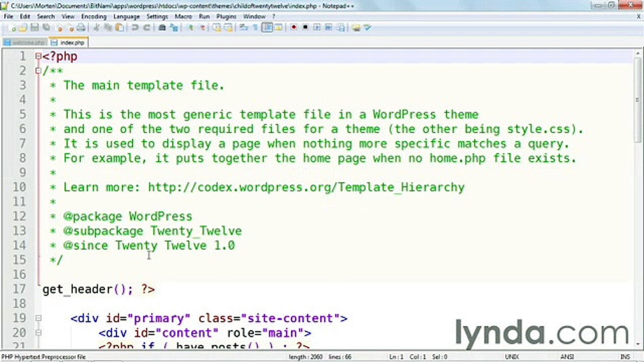Screen dimensions: 644x362
Task: Click the Print toolbar icon
Action: pos(81,28)
